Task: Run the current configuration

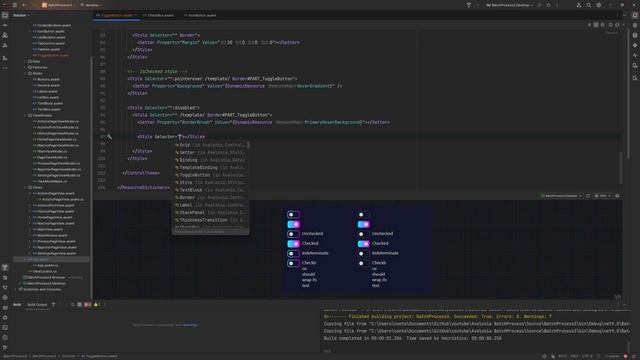Action: (x=540, y=5)
